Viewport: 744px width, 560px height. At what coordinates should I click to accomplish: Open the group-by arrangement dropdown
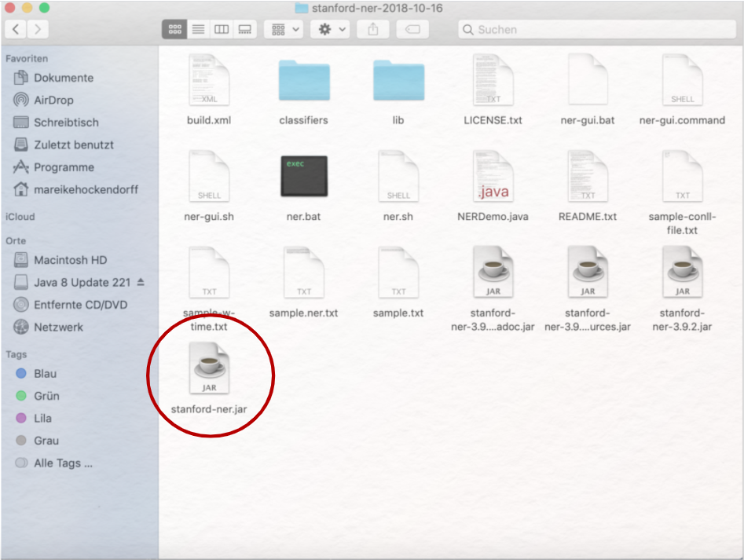(x=284, y=29)
